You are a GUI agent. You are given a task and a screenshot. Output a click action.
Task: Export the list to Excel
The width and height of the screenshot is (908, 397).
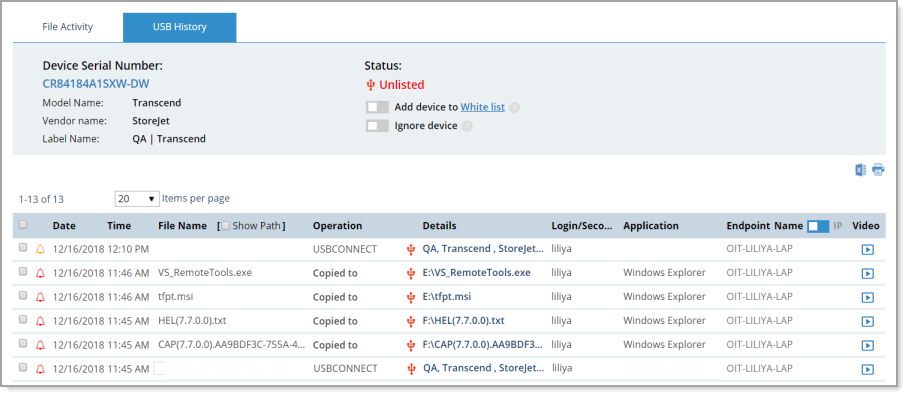861,170
